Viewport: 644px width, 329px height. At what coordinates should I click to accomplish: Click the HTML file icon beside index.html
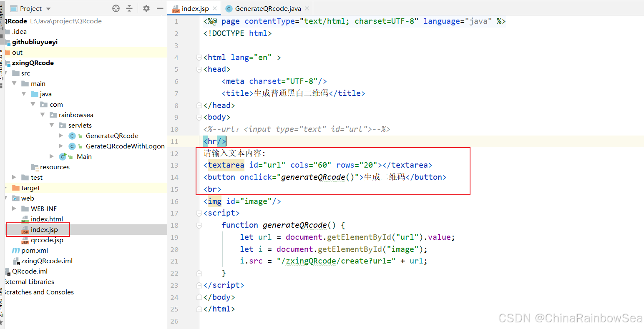pyautogui.click(x=25, y=219)
